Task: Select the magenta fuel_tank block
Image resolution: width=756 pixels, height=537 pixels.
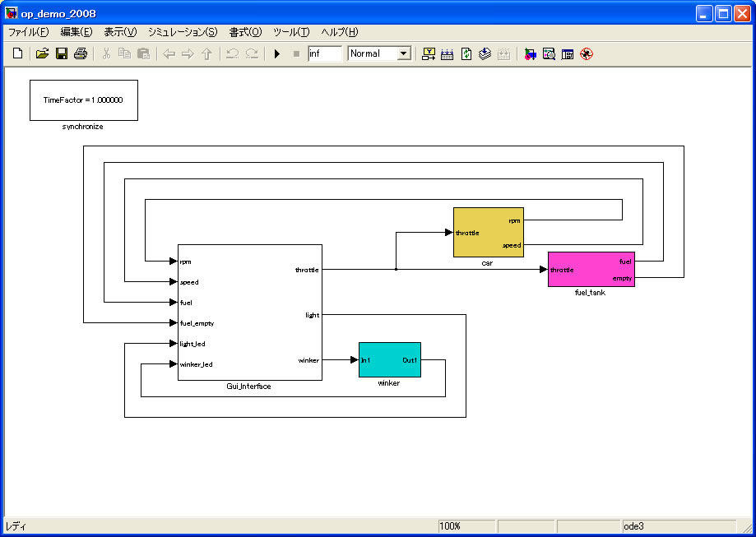Action: click(591, 269)
